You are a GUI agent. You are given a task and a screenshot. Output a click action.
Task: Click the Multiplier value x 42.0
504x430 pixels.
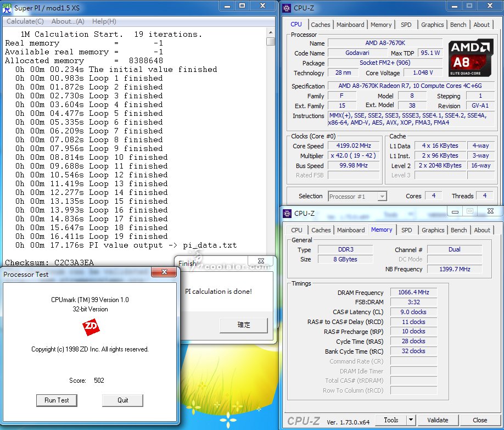click(x=354, y=155)
